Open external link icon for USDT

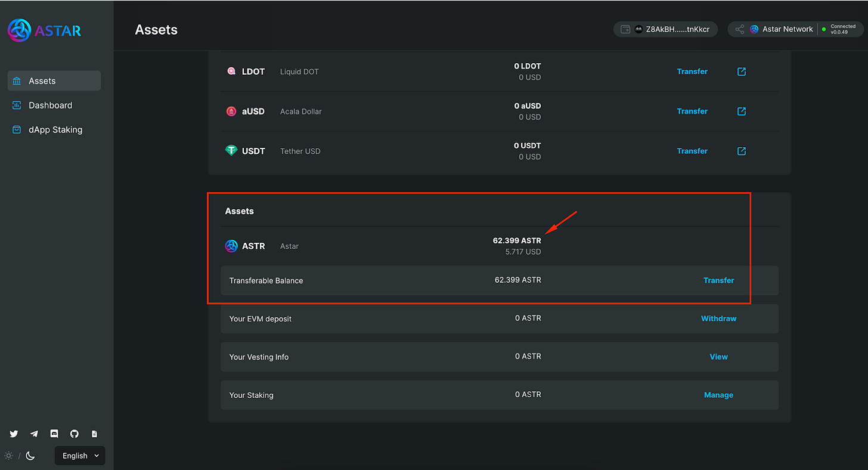742,151
